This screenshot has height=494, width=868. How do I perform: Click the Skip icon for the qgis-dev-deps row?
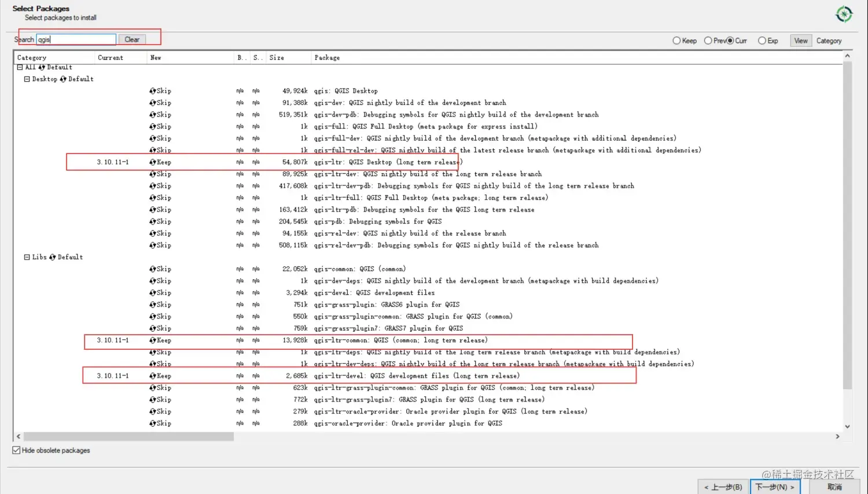153,281
